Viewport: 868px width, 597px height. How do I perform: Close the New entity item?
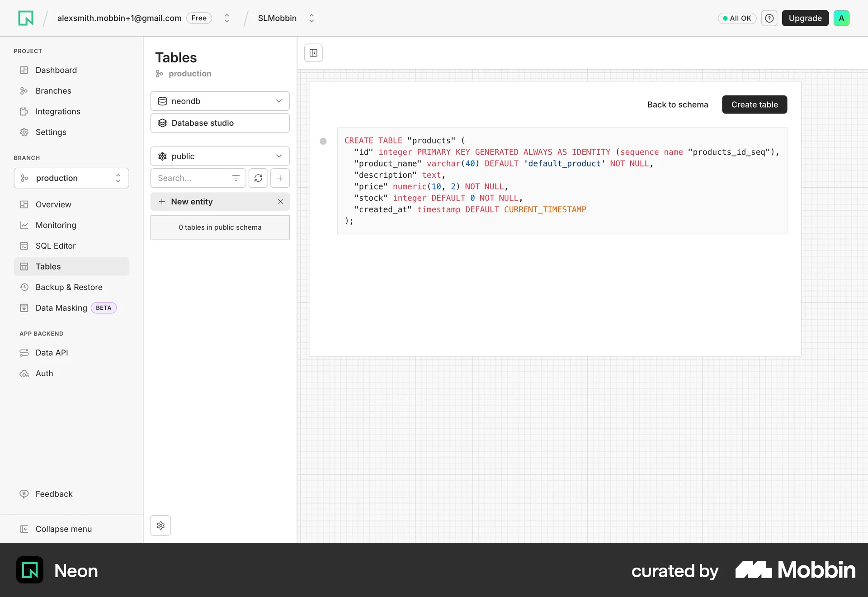click(x=281, y=202)
